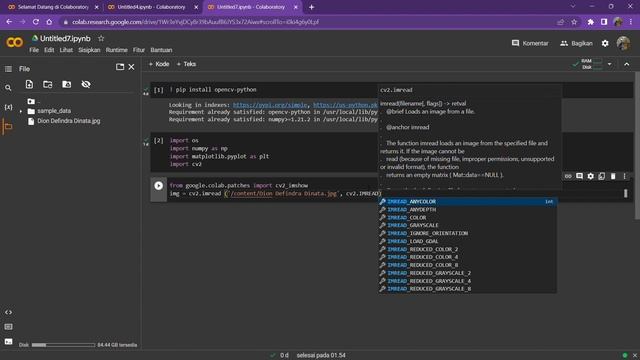
Task: Open the Runtime menu
Action: [x=117, y=50]
